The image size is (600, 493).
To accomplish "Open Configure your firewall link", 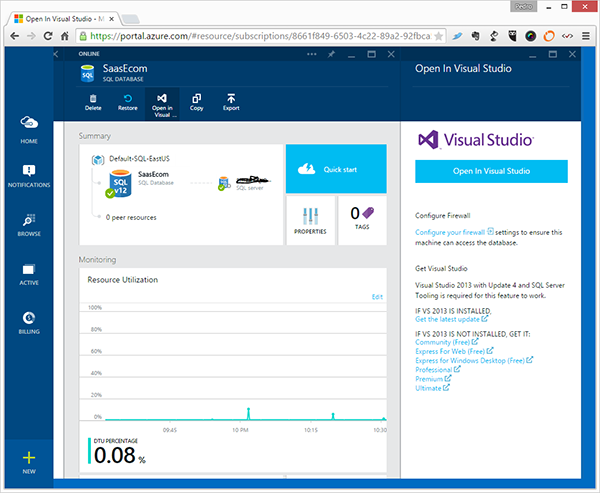I will click(x=450, y=232).
